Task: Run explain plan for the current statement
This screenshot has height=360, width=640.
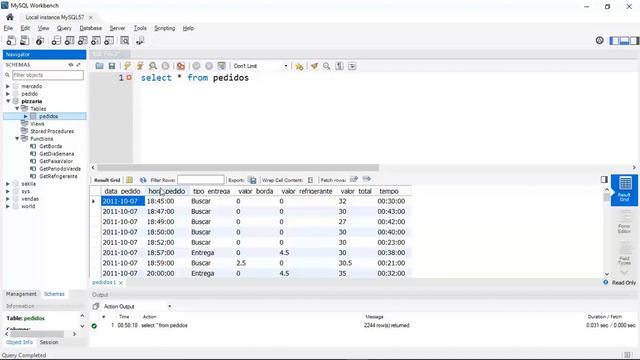Action: point(153,66)
